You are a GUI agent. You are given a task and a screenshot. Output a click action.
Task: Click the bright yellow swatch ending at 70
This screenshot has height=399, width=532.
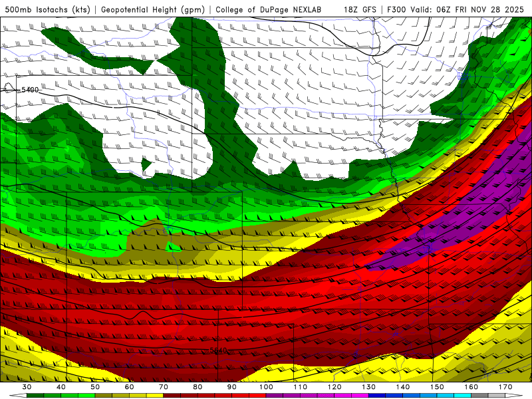tap(155, 396)
